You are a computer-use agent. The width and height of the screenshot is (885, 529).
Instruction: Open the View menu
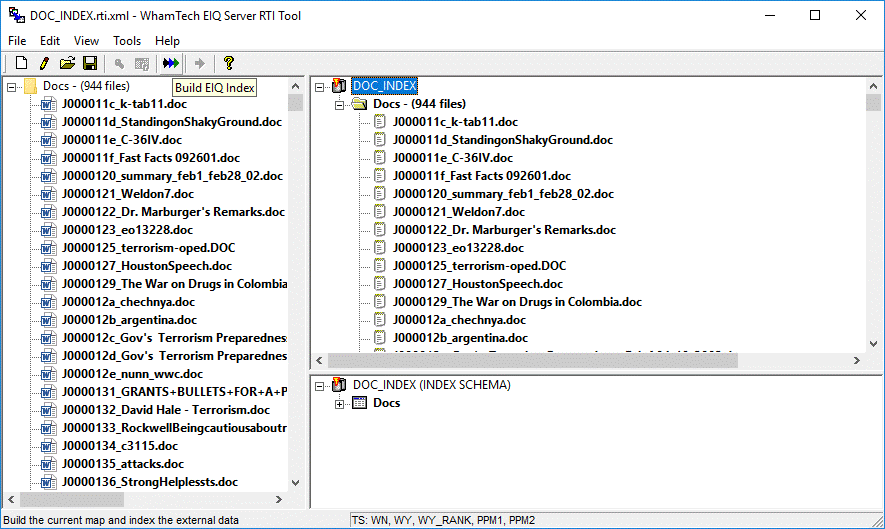[x=86, y=41]
